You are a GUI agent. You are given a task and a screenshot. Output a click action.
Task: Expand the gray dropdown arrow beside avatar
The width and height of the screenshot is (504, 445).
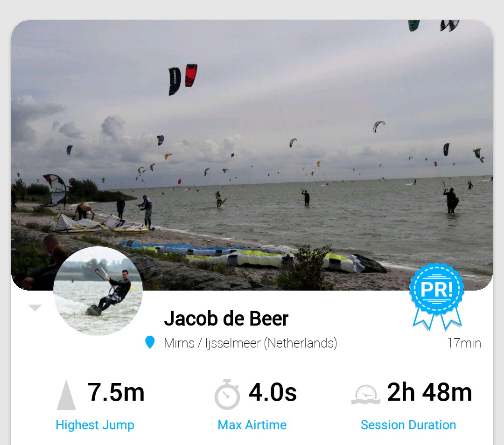[35, 308]
